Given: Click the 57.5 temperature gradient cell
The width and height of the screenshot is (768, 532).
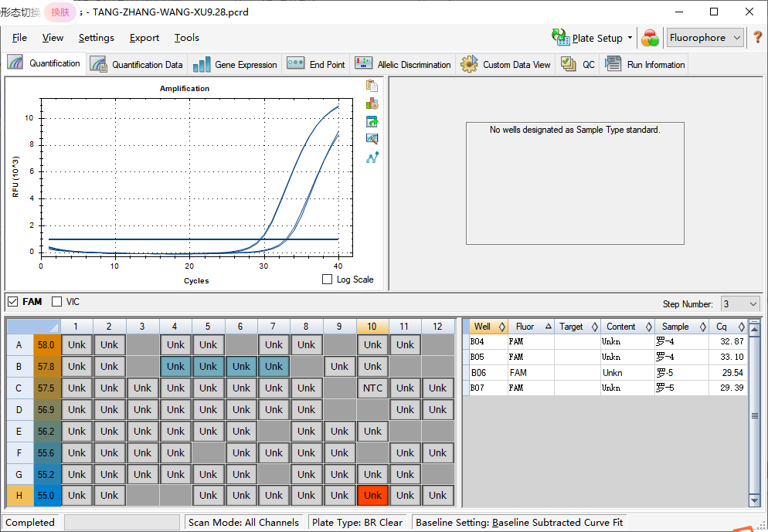Looking at the screenshot, I should pos(46,388).
